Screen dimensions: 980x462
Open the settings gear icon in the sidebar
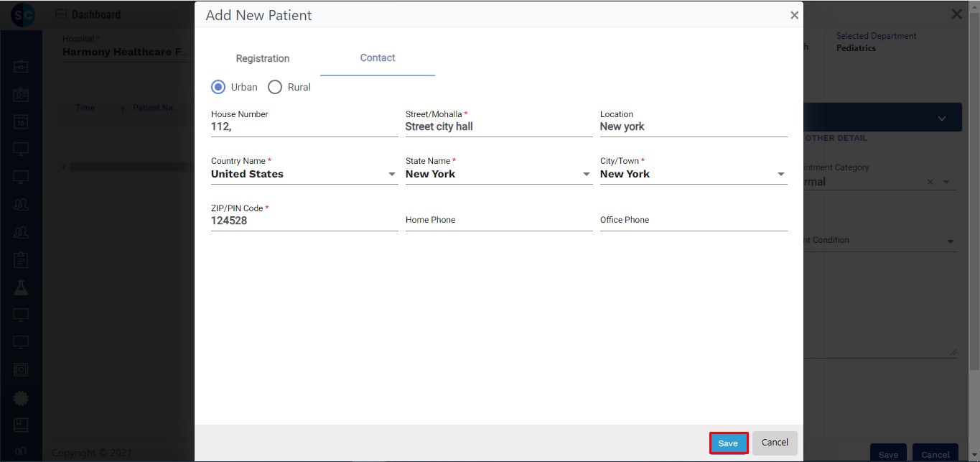point(21,397)
